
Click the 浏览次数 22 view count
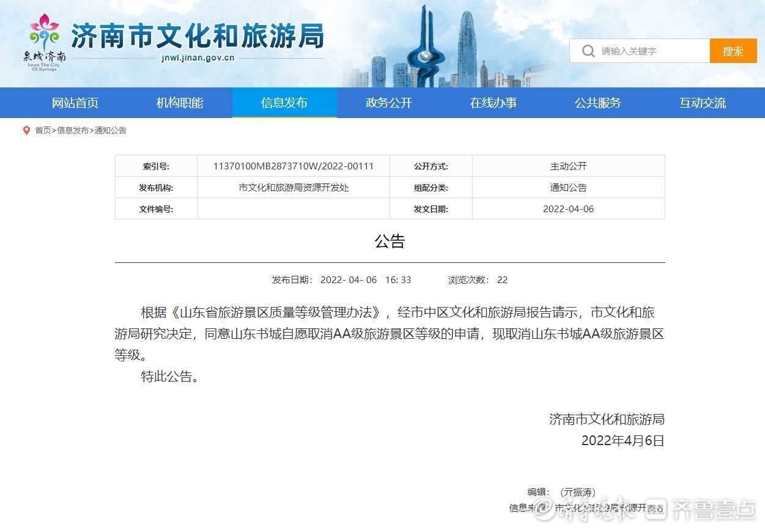click(478, 280)
